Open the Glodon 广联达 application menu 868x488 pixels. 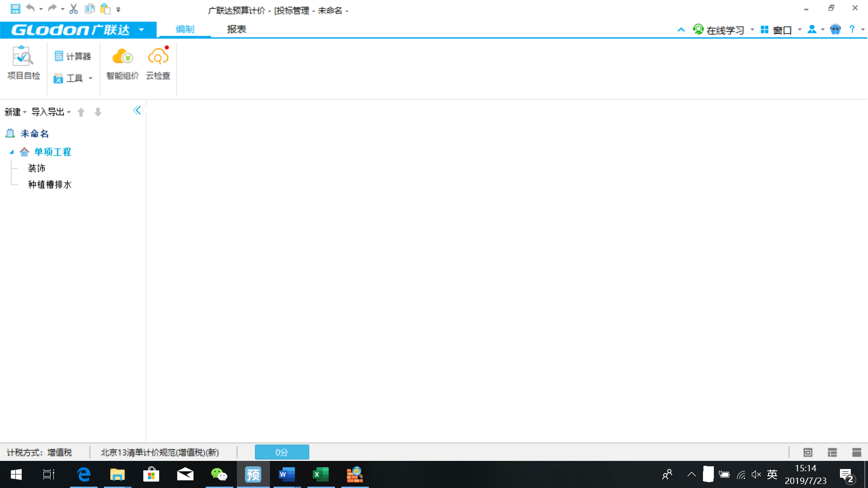(78, 30)
